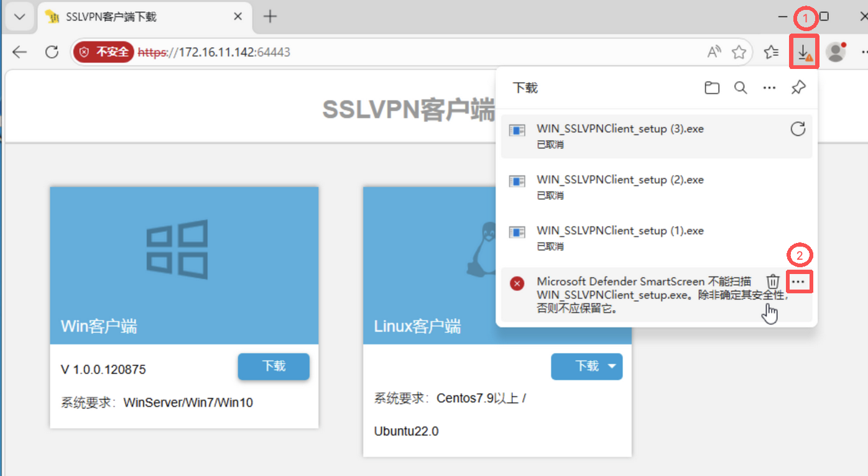Click the browser Back arrow
Image resolution: width=868 pixels, height=476 pixels.
(x=20, y=52)
